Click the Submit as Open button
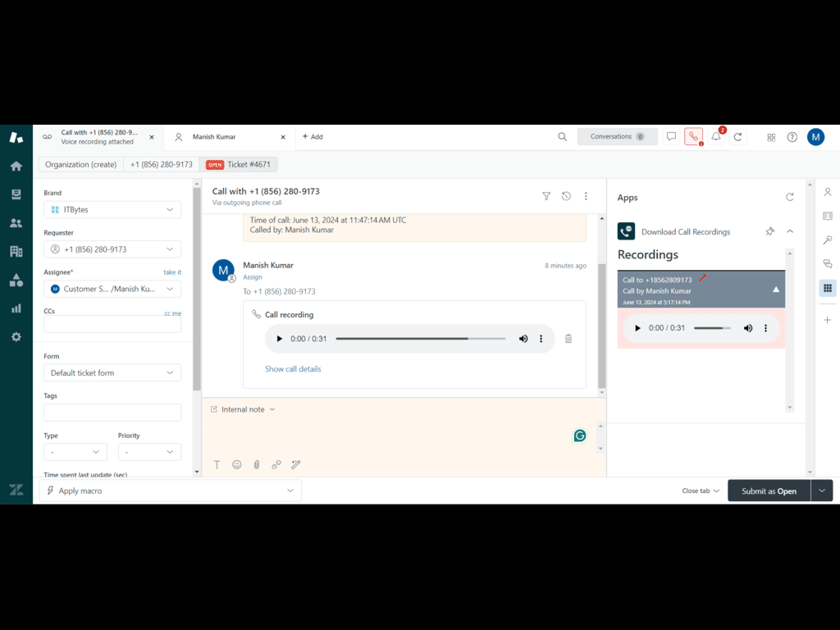 pos(769,491)
